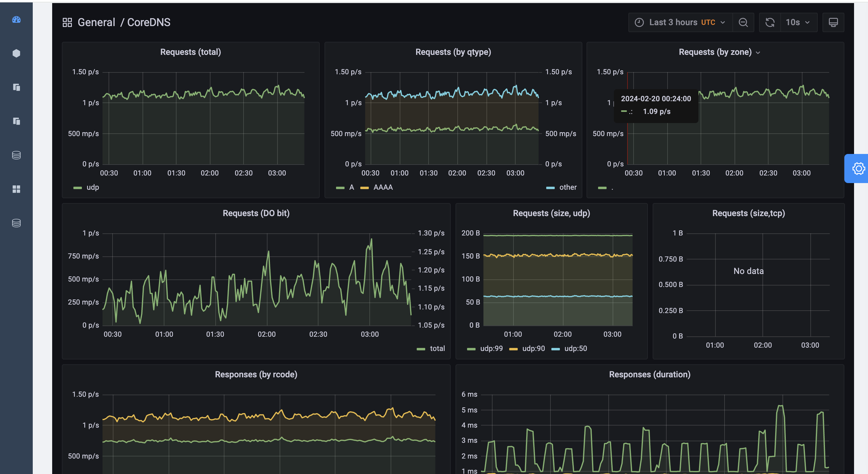The width and height of the screenshot is (868, 474).
Task: Click the Requests (DO bit) panel title
Action: point(256,213)
